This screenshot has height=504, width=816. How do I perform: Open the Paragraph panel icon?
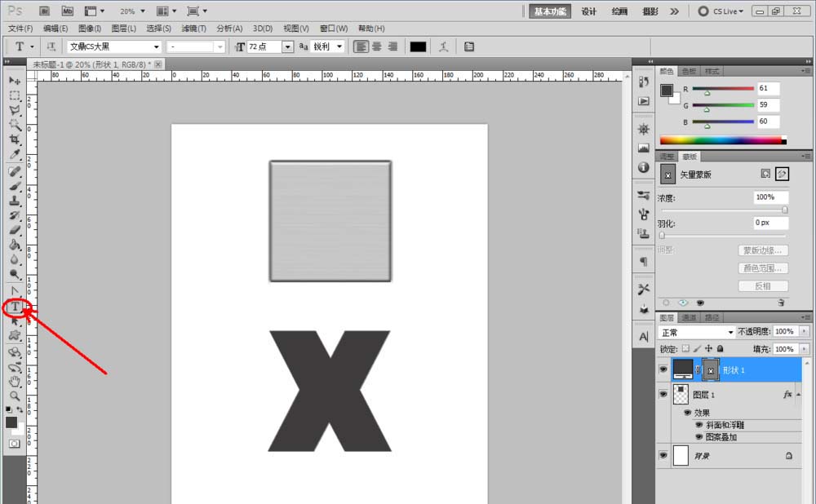click(644, 261)
